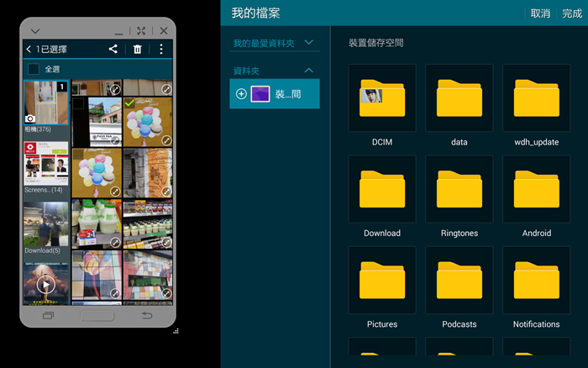Screen dimensions: 588x368
Task: Open the three-dot overflow menu in the gallery
Action: (x=161, y=49)
